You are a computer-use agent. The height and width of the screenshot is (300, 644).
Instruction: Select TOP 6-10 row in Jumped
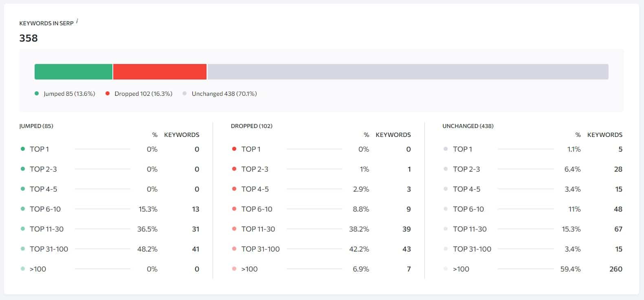pos(110,209)
